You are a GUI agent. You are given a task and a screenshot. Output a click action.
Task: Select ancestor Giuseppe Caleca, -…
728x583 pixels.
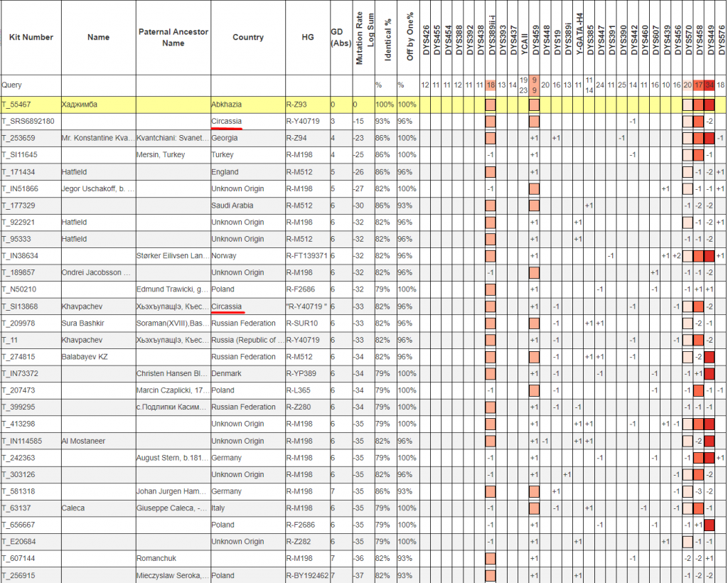(172, 508)
